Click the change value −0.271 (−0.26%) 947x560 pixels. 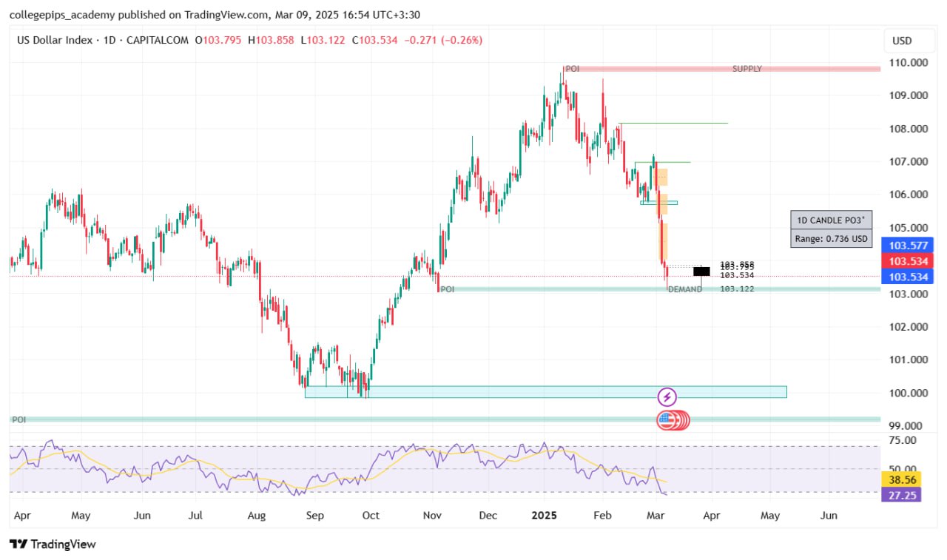pyautogui.click(x=443, y=40)
